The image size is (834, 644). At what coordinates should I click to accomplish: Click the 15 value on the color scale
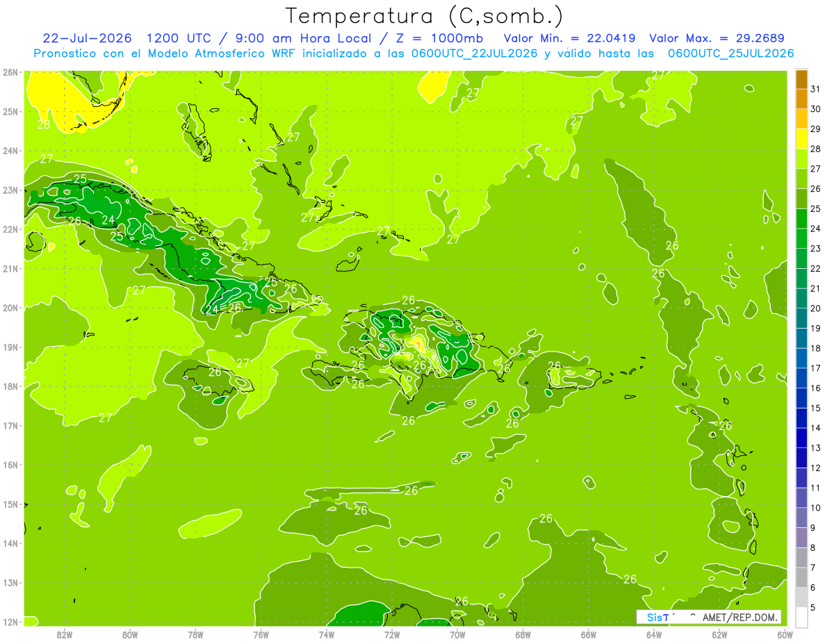click(x=815, y=408)
